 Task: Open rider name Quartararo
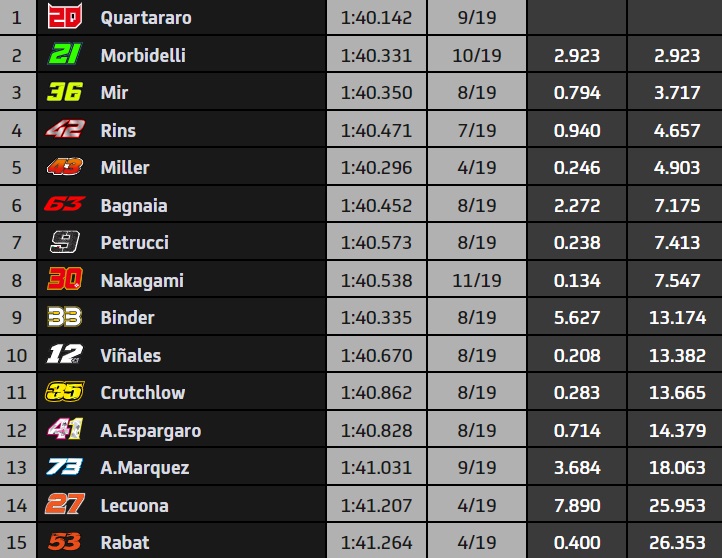(x=146, y=17)
